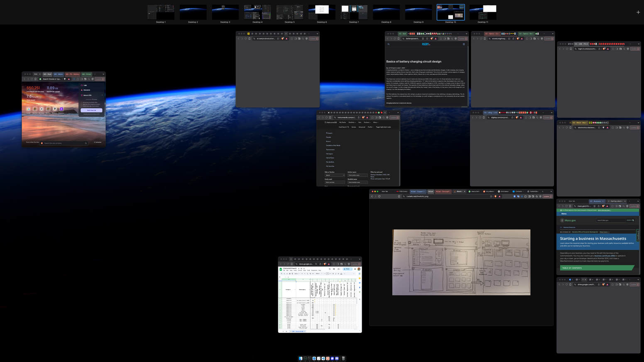Open tab list chevron in image window
This screenshot has width=644, height=362.
tap(551, 191)
